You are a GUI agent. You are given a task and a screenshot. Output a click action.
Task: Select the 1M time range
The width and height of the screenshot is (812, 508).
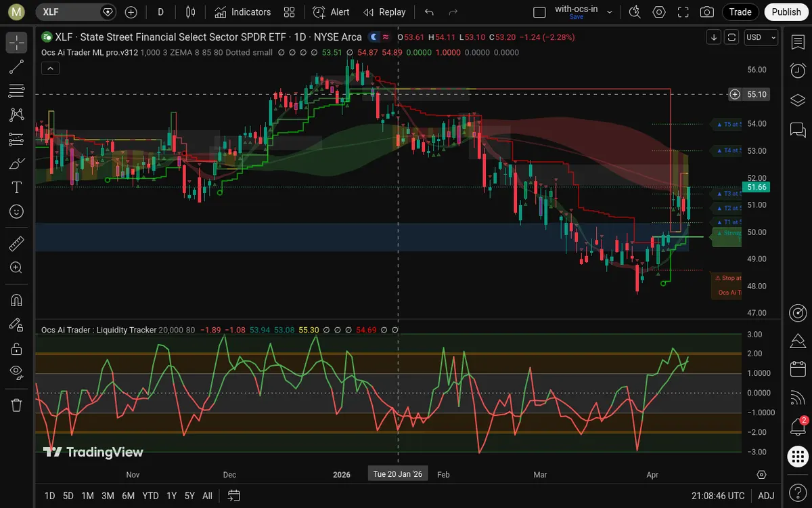[87, 496]
